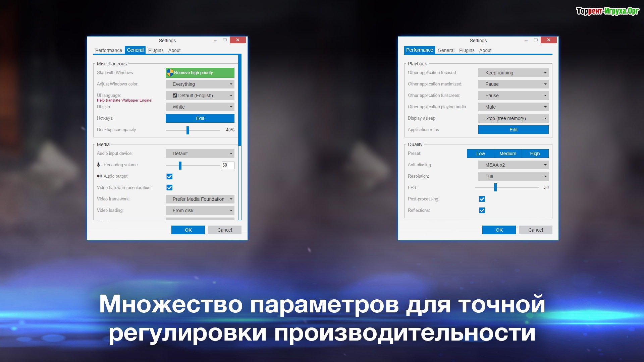Screen dimensions: 644x362
Task: Click Edit button for Hotkeys setting
Action: tap(200, 118)
